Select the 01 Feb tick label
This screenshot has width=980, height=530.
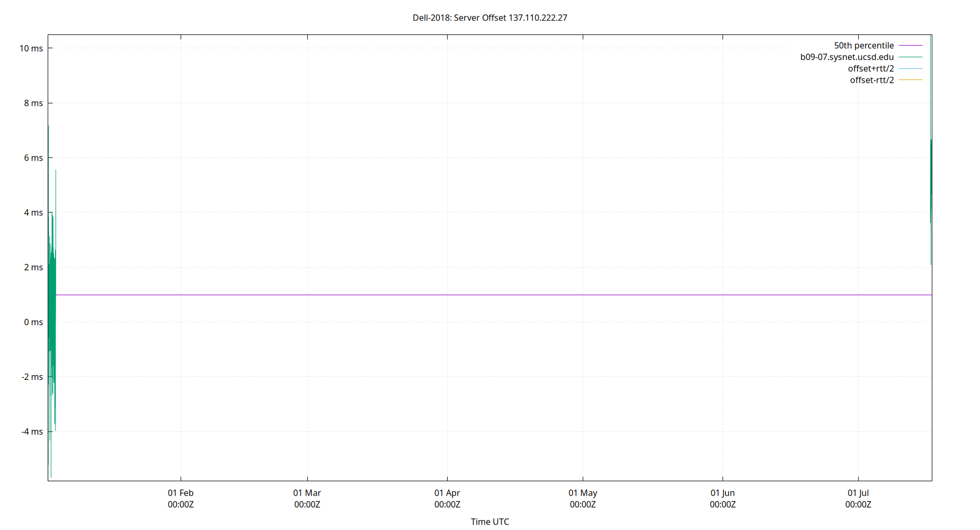point(181,493)
